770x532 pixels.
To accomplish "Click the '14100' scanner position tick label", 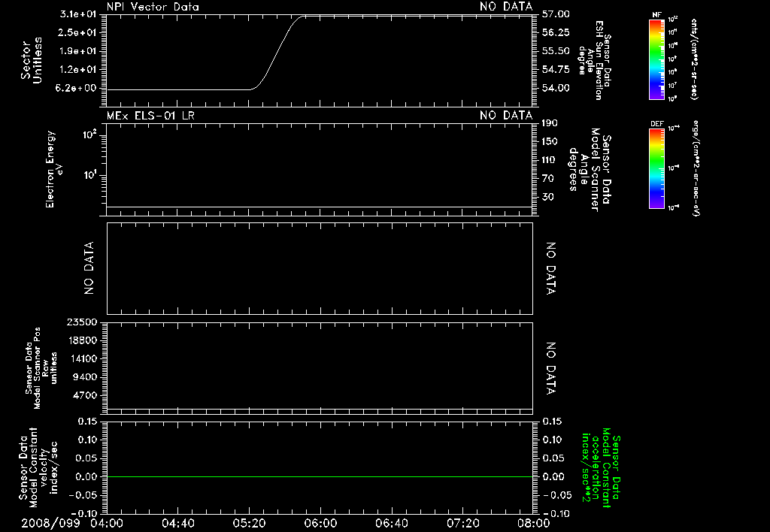I will click(x=82, y=358).
